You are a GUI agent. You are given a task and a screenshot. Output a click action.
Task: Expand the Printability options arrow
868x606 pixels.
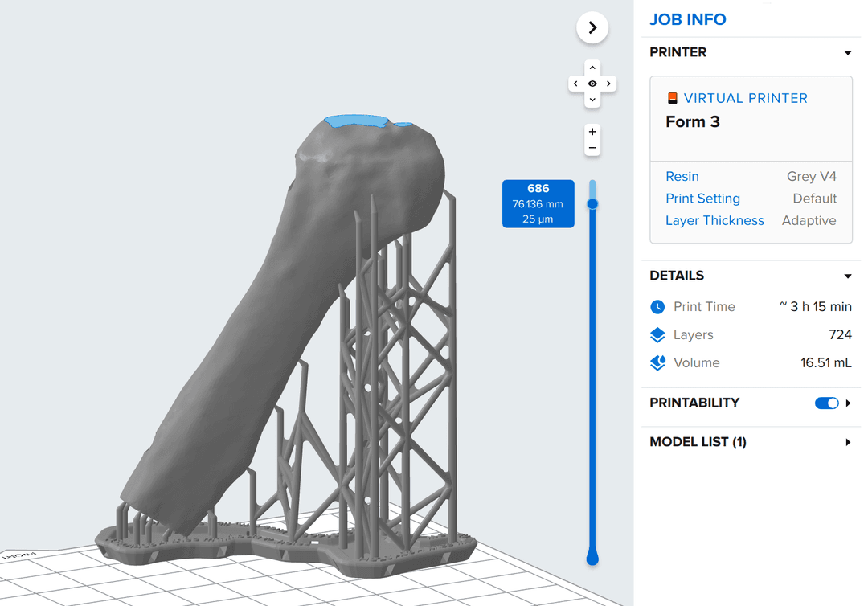point(848,403)
